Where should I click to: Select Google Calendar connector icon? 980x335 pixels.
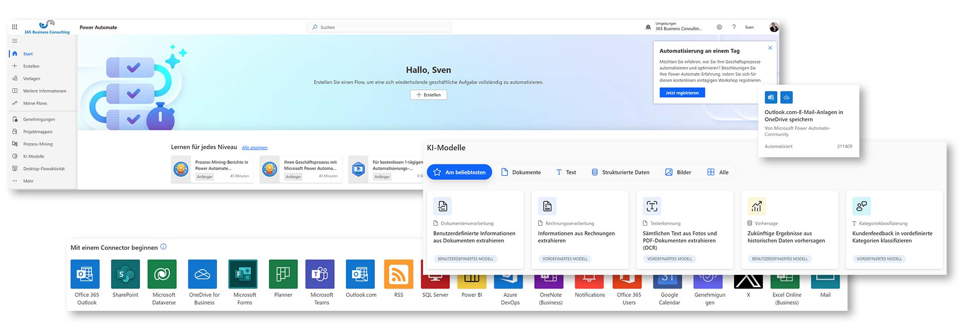[x=667, y=282]
